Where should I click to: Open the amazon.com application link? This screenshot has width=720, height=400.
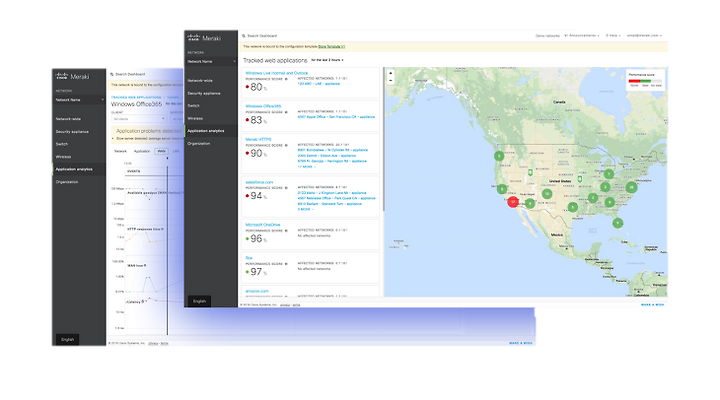click(257, 291)
